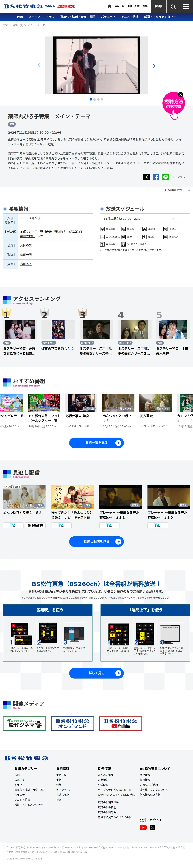Open 報道・ドキュメンタリー navigation tab
The image size is (193, 868).
tap(160, 17)
